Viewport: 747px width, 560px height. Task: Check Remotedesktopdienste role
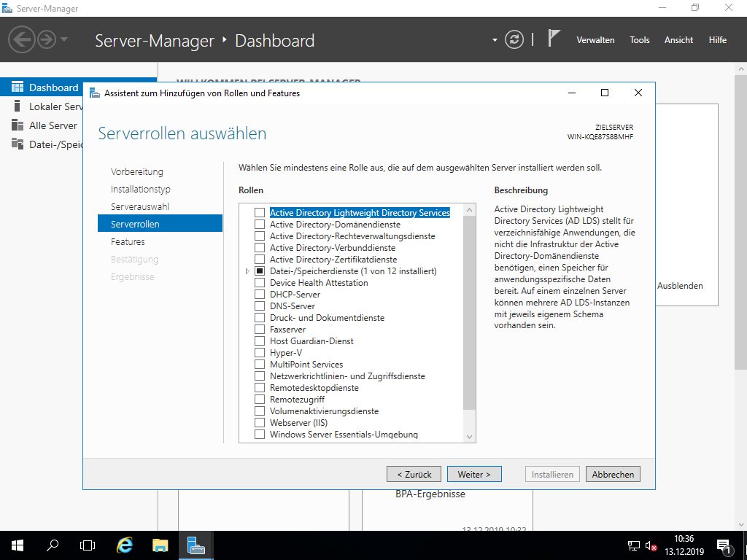click(x=260, y=388)
